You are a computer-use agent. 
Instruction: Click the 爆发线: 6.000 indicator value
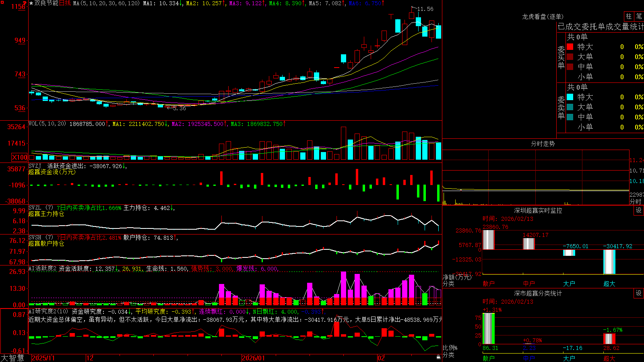[x=257, y=268]
